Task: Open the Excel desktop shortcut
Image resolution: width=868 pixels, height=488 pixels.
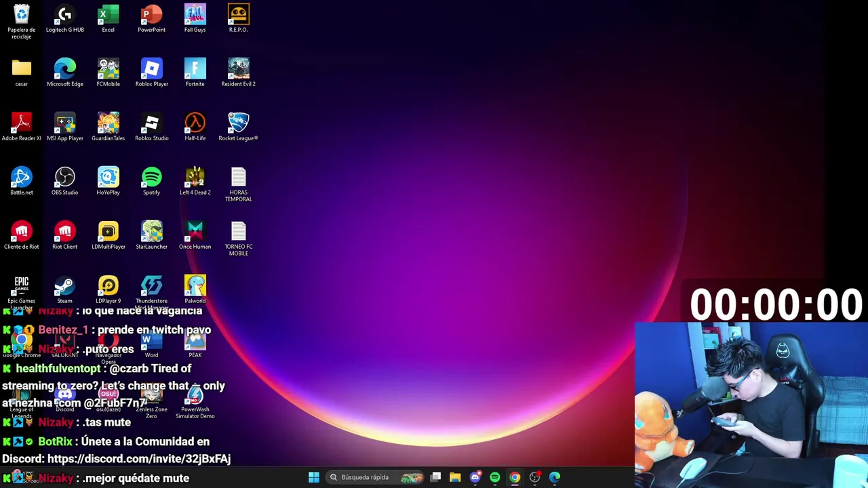Action: [108, 19]
